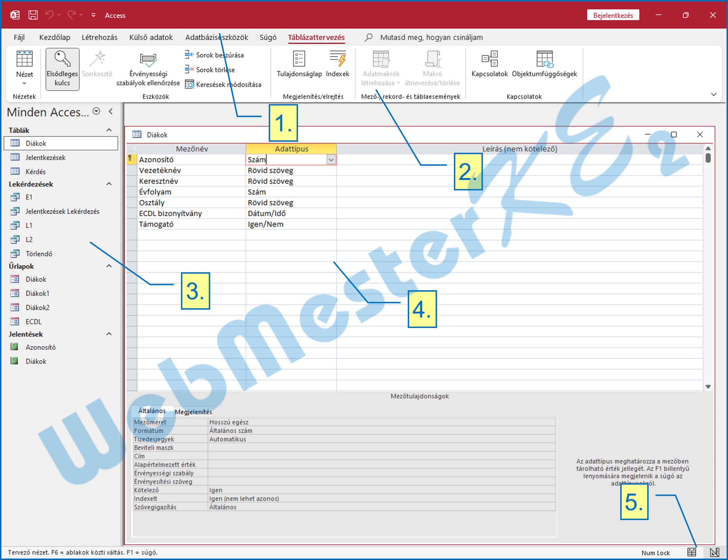Click the Kötelező property value Igen
Image resolution: width=728 pixels, height=560 pixels.
(x=382, y=490)
